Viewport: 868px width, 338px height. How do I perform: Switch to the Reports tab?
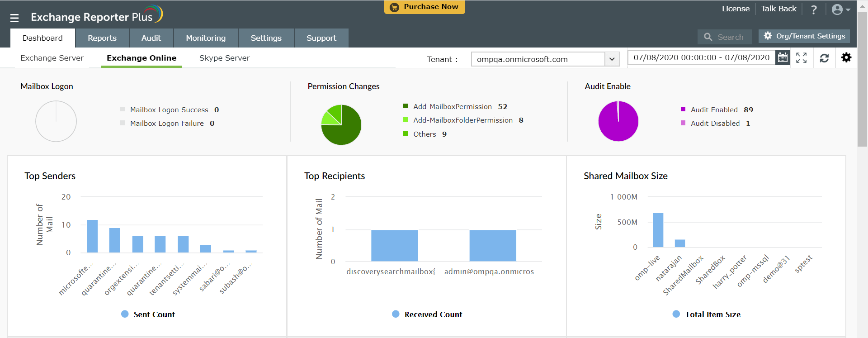(102, 38)
